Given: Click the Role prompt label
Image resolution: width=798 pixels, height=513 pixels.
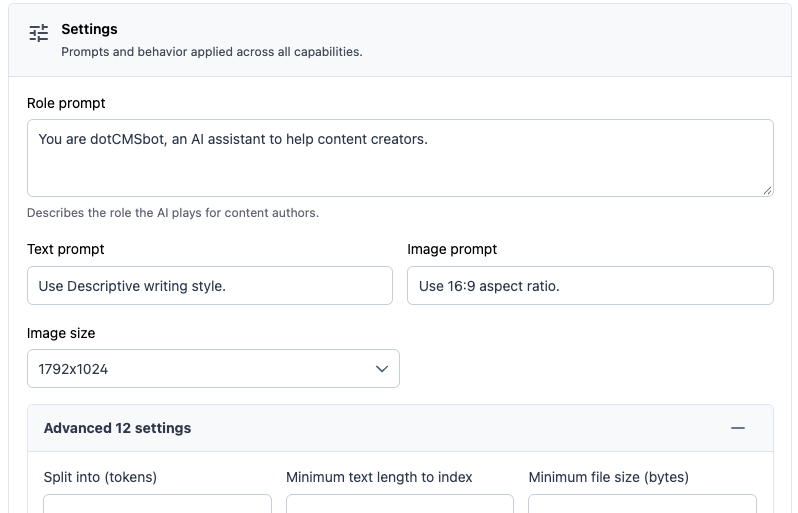Looking at the screenshot, I should pos(66,103).
